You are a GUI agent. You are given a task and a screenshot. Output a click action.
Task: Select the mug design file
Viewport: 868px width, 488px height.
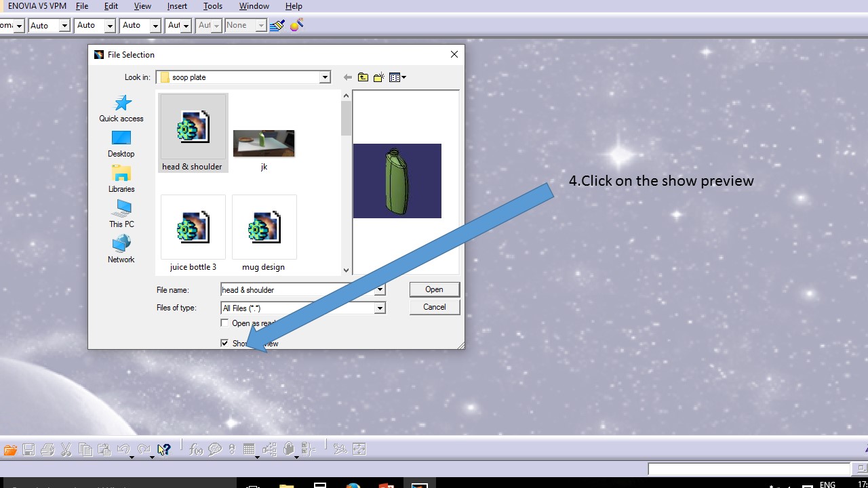click(264, 233)
